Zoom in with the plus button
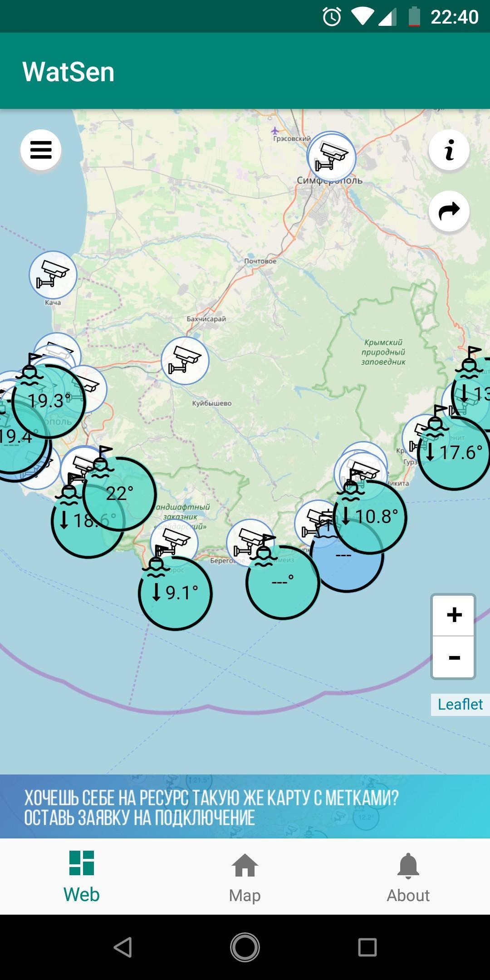 click(454, 615)
